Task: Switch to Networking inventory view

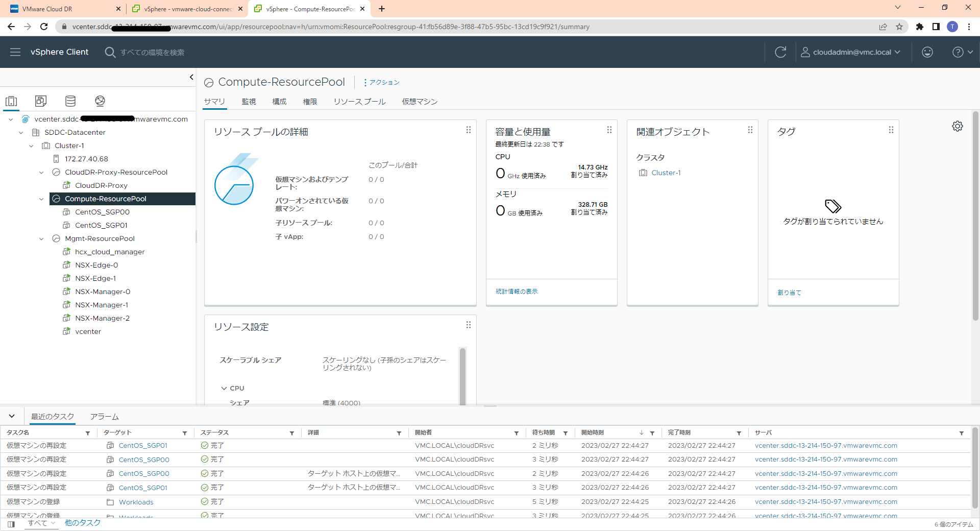Action: [x=100, y=101]
